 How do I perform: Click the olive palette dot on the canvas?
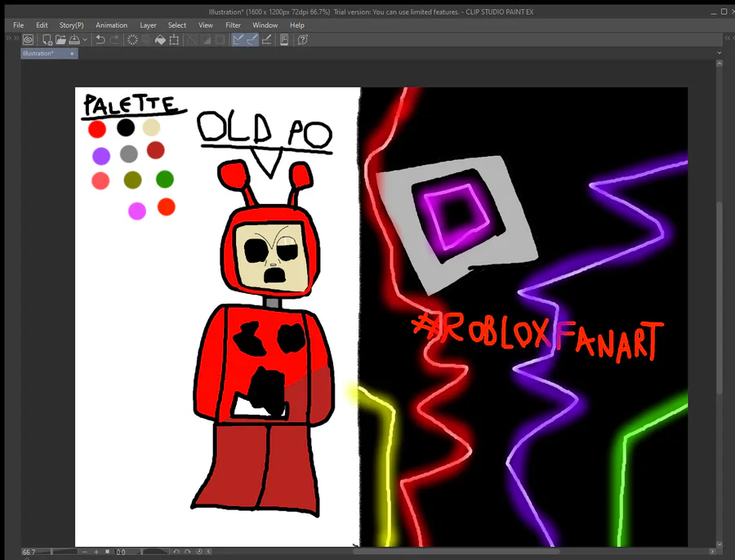[132, 180]
